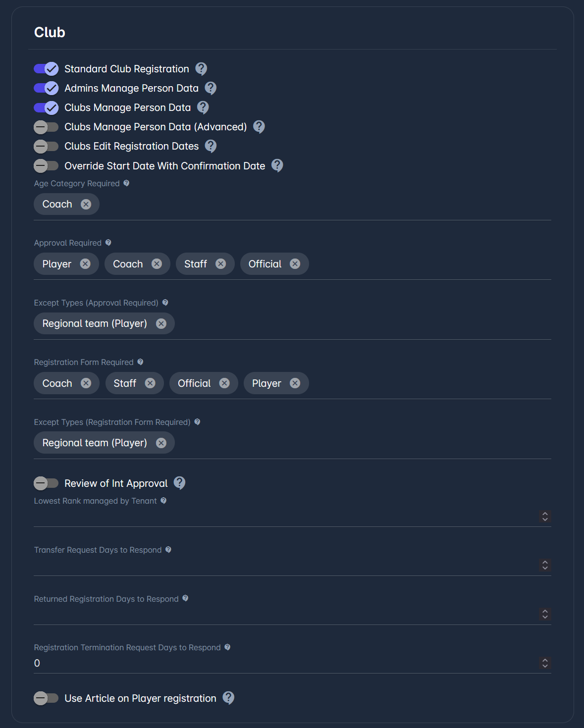The width and height of the screenshot is (584, 728).
Task: Open Lowest Rank managed by Tenant stepper
Action: coord(545,516)
